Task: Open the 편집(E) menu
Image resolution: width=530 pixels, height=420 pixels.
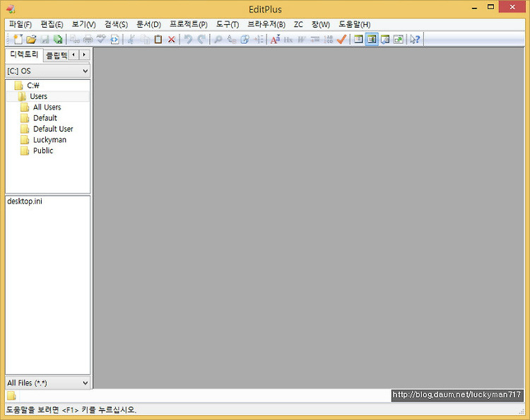Action: pos(52,24)
